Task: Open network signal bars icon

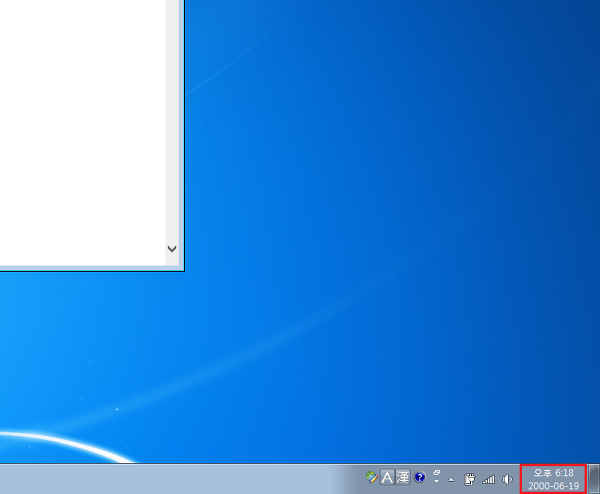Action: click(489, 479)
